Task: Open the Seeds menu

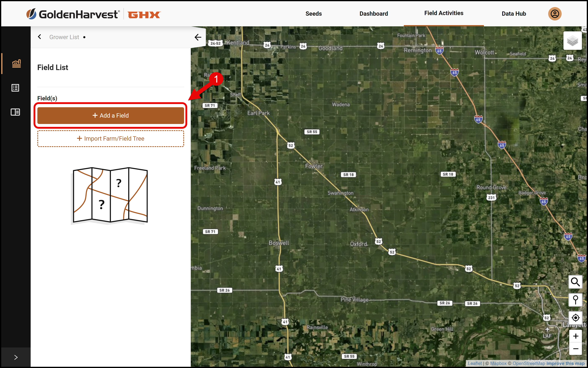Action: coord(314,14)
